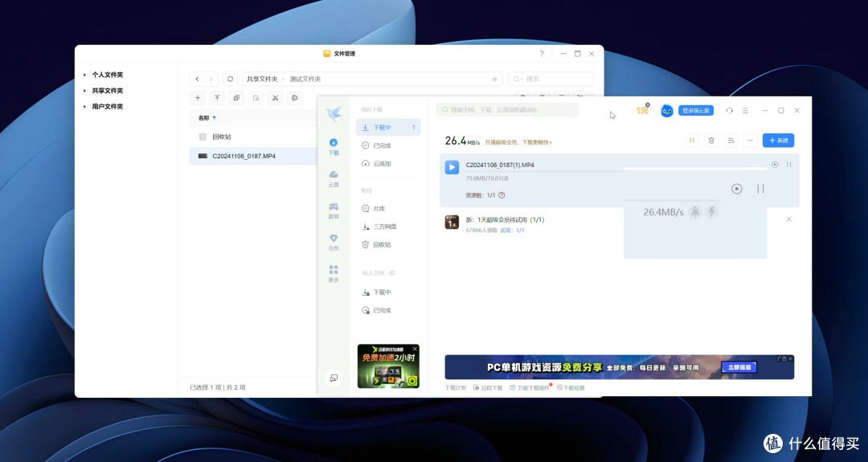Open the file manager 搜索 search field
Image resolution: width=868 pixels, height=462 pixels.
click(551, 79)
